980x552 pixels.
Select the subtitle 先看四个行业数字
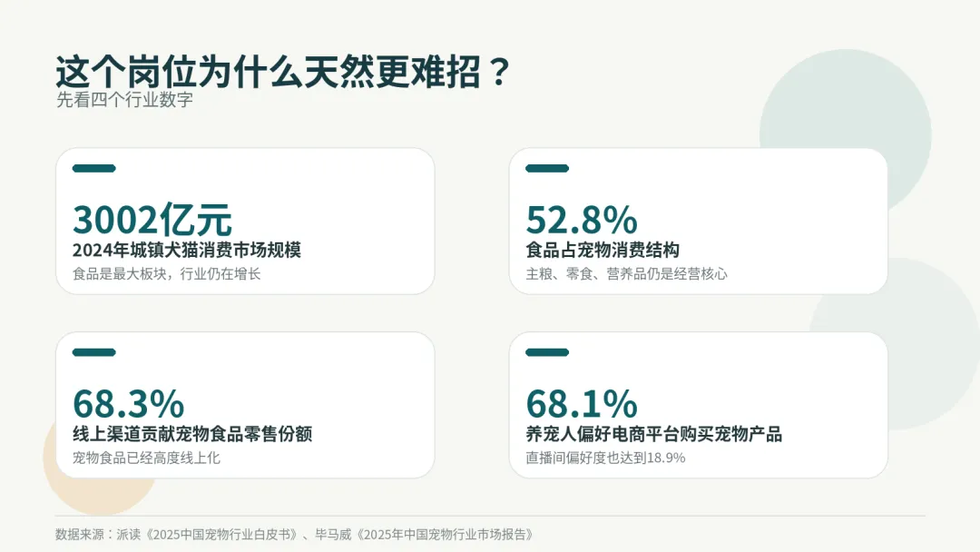124,100
